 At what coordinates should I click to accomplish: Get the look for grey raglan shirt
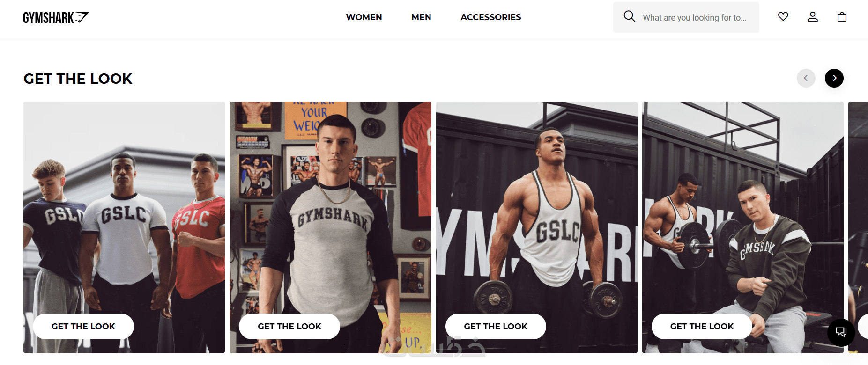tap(289, 326)
